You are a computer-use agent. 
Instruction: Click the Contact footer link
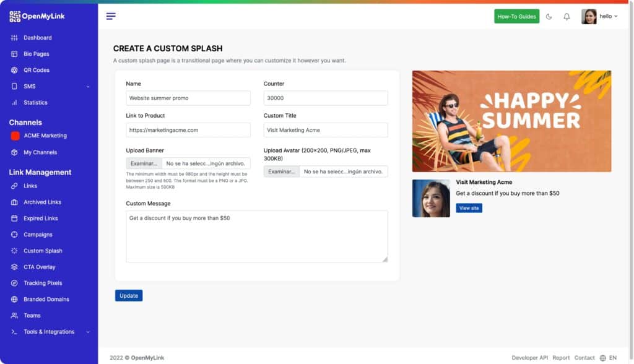584,358
